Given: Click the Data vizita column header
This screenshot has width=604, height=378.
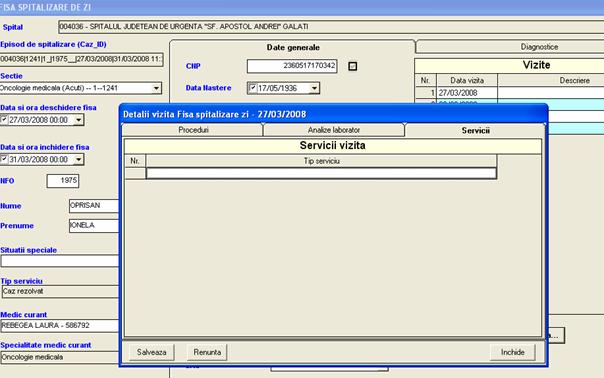Looking at the screenshot, I should pyautogui.click(x=467, y=81).
